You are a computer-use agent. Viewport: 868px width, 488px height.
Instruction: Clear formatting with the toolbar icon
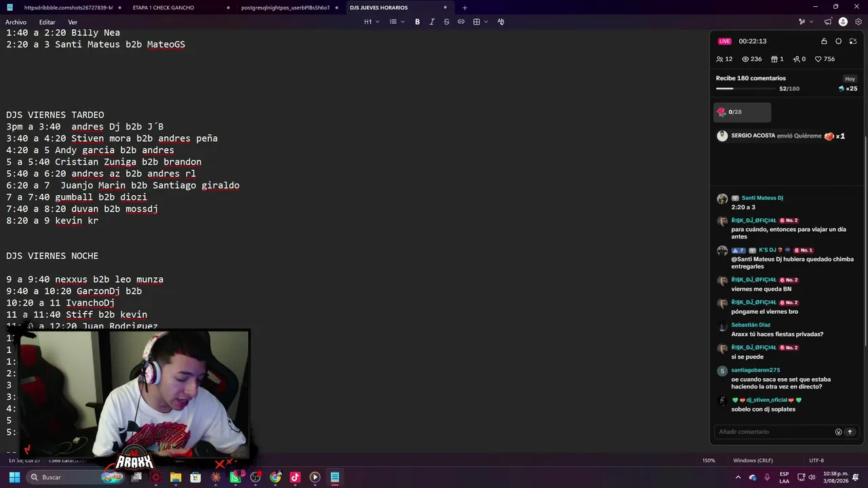501,22
